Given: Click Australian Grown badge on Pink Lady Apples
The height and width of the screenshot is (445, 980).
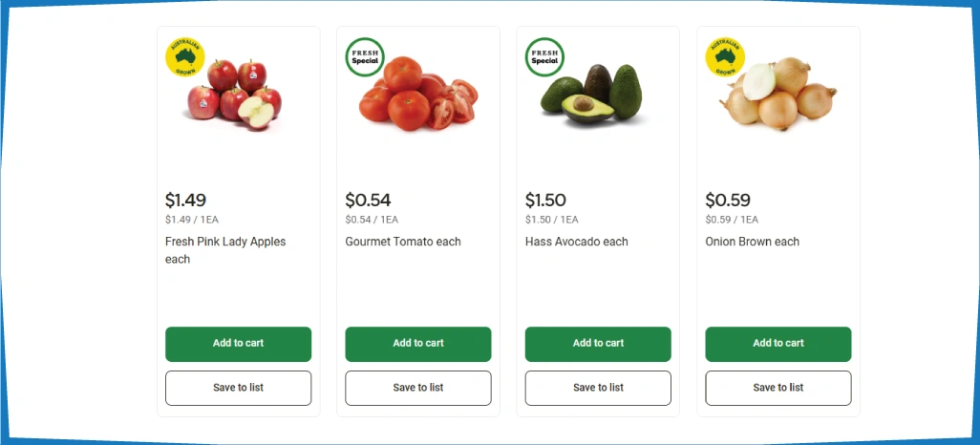Looking at the screenshot, I should [x=184, y=57].
